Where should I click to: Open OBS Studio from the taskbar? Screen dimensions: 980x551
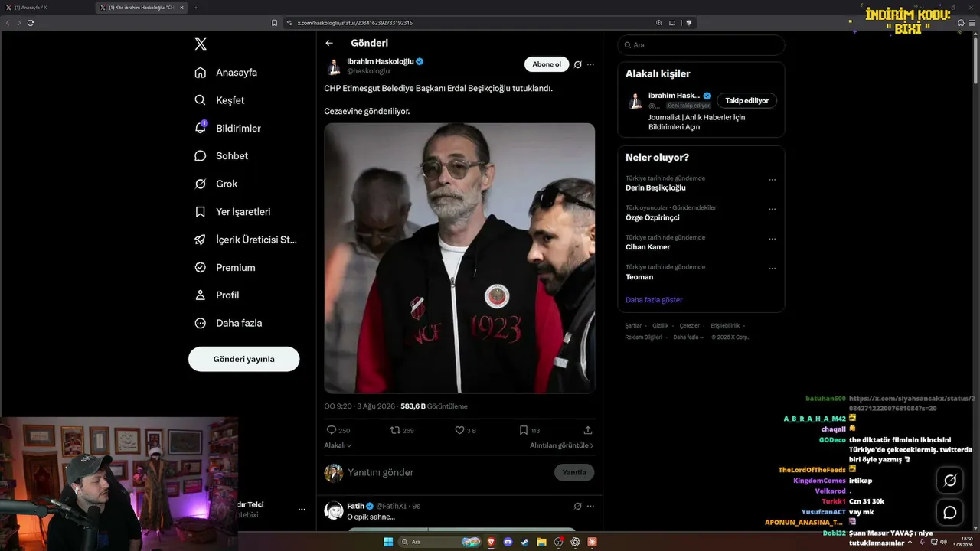pos(558,542)
